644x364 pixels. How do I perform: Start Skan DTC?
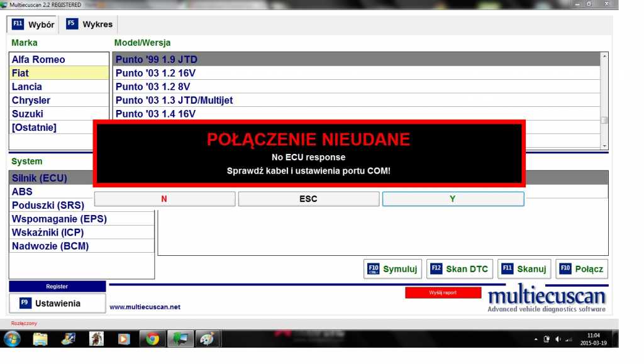(x=459, y=269)
